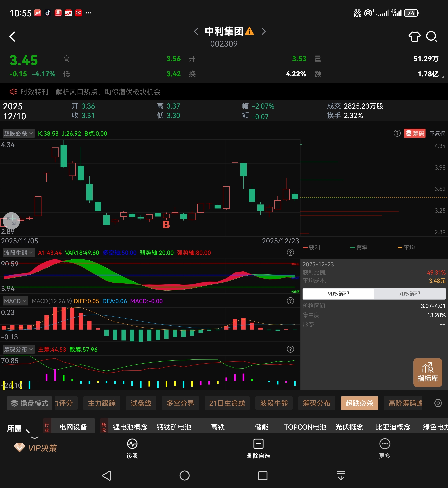Open the 指标库 indicator library button
448x488 pixels.
427,372
